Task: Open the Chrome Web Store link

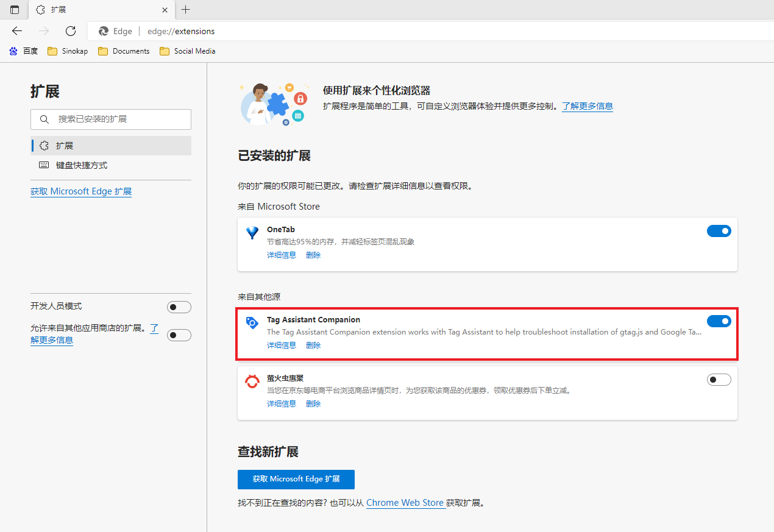Action: 405,503
